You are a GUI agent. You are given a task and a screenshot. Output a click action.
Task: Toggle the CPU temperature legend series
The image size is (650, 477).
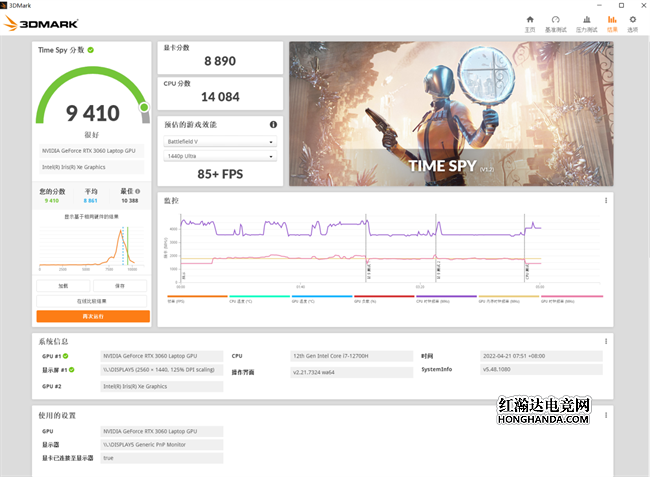pyautogui.click(x=244, y=299)
